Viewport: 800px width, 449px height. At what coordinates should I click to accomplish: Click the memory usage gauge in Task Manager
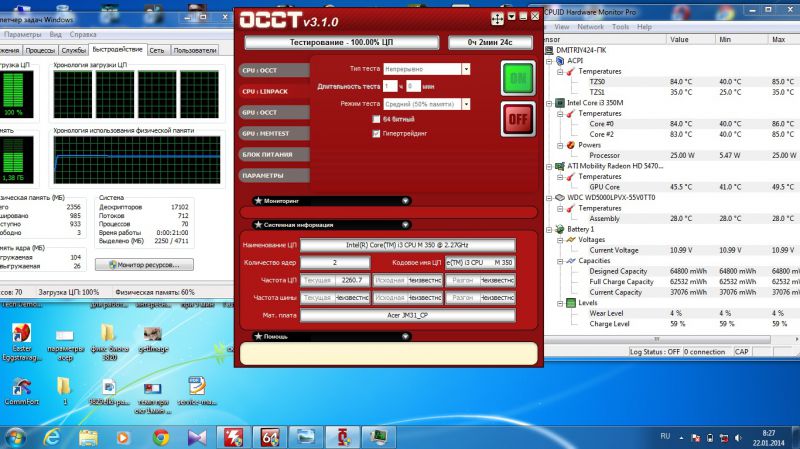pos(16,160)
